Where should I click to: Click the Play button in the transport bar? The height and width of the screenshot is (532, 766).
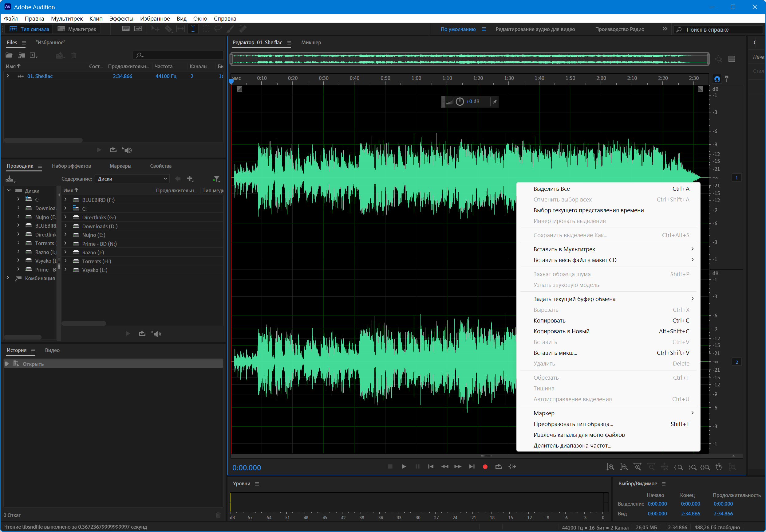[404, 467]
